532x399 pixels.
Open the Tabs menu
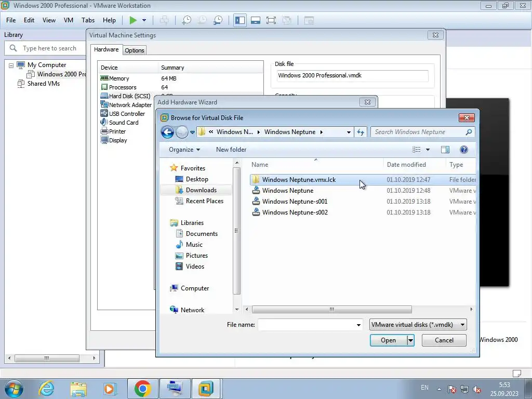tap(88, 20)
